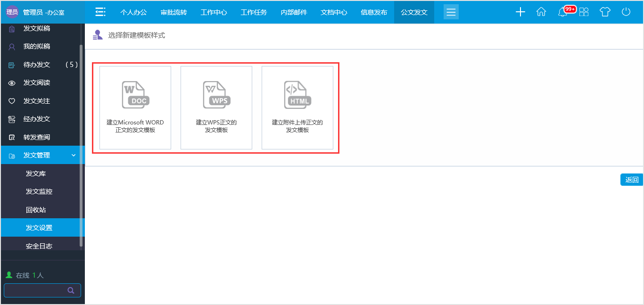
Task: Click the 返回 button
Action: point(632,180)
